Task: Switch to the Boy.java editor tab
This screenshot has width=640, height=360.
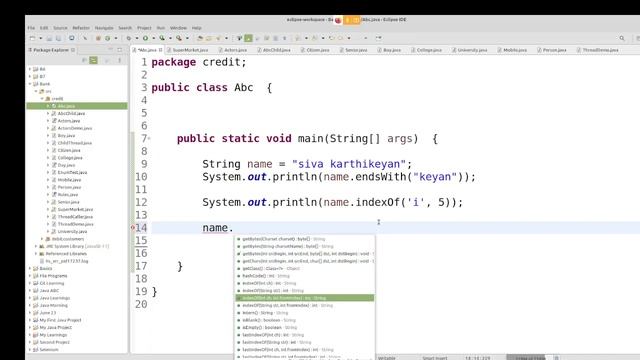Action: click(x=389, y=50)
